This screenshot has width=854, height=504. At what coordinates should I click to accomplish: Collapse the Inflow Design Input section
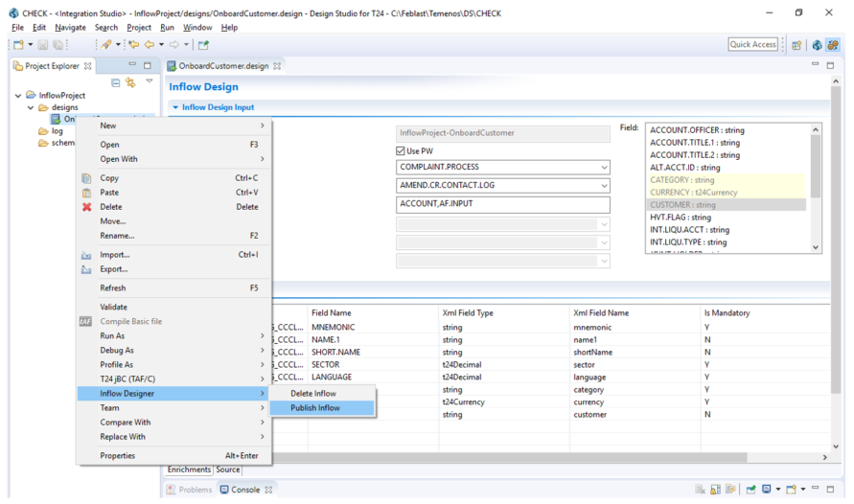tap(175, 107)
